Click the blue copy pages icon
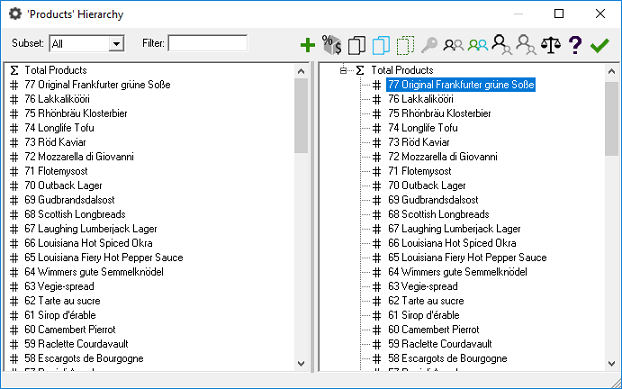The height and width of the screenshot is (389, 622). pos(381,45)
